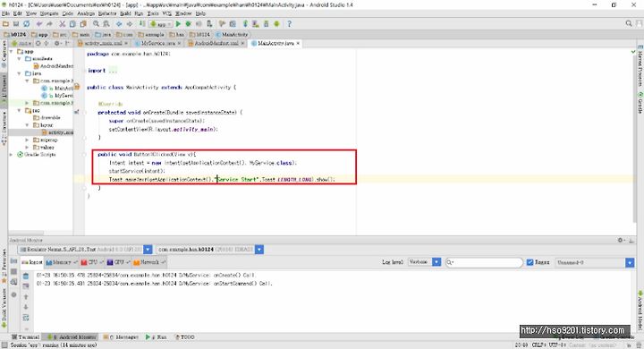Open the logcat filter configuration dropdown
This screenshot has width=644, height=349.
(630, 262)
